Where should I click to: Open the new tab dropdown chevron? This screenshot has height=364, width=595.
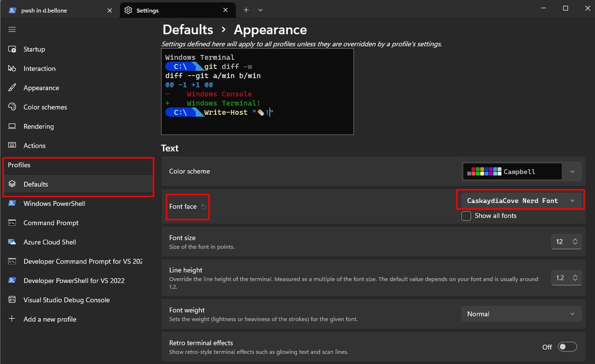tap(260, 10)
